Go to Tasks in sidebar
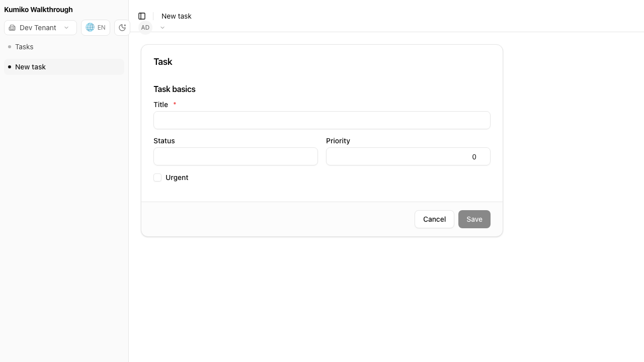The width and height of the screenshot is (644, 362). pyautogui.click(x=64, y=47)
